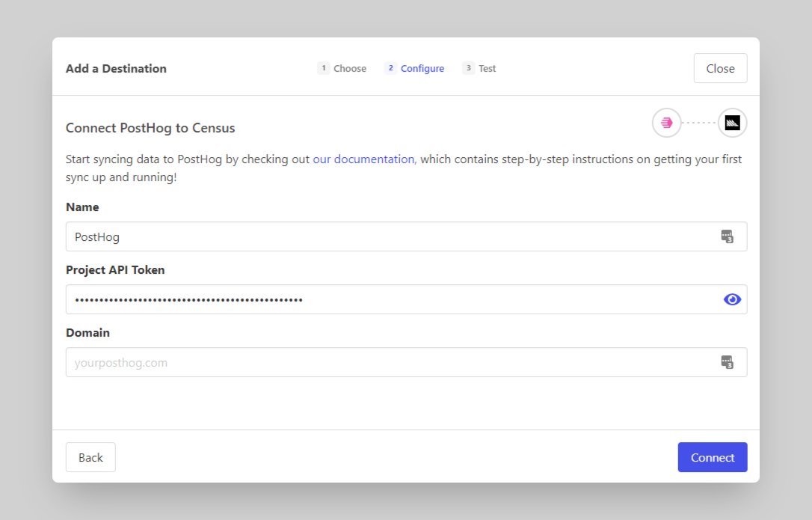Open the 'our documentation' link
This screenshot has width=812, height=520.
click(363, 159)
